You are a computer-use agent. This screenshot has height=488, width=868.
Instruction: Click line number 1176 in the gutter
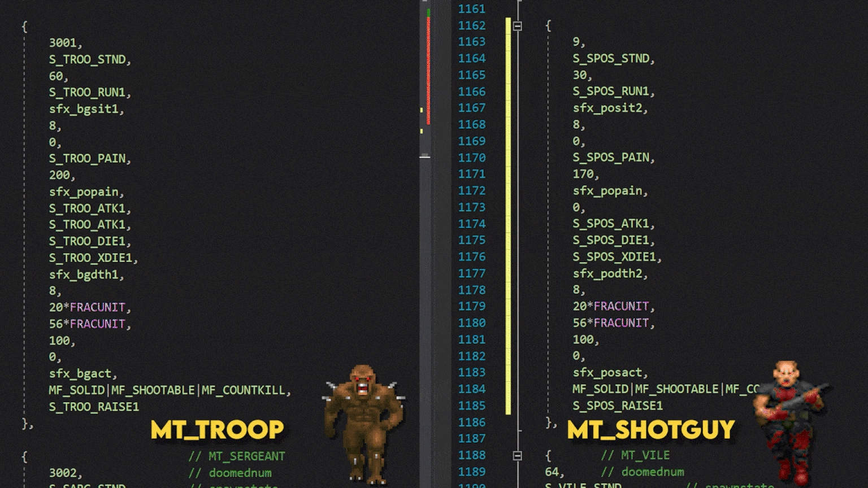click(472, 257)
